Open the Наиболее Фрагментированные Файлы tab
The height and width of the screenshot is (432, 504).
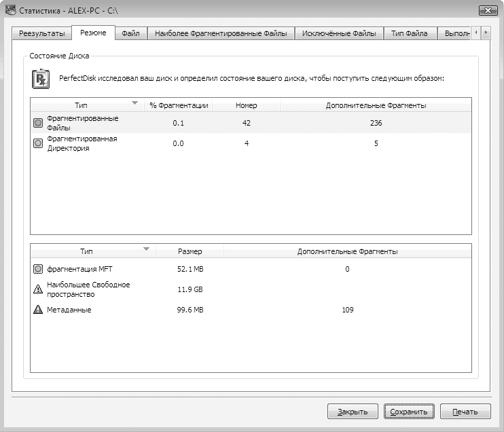(221, 34)
